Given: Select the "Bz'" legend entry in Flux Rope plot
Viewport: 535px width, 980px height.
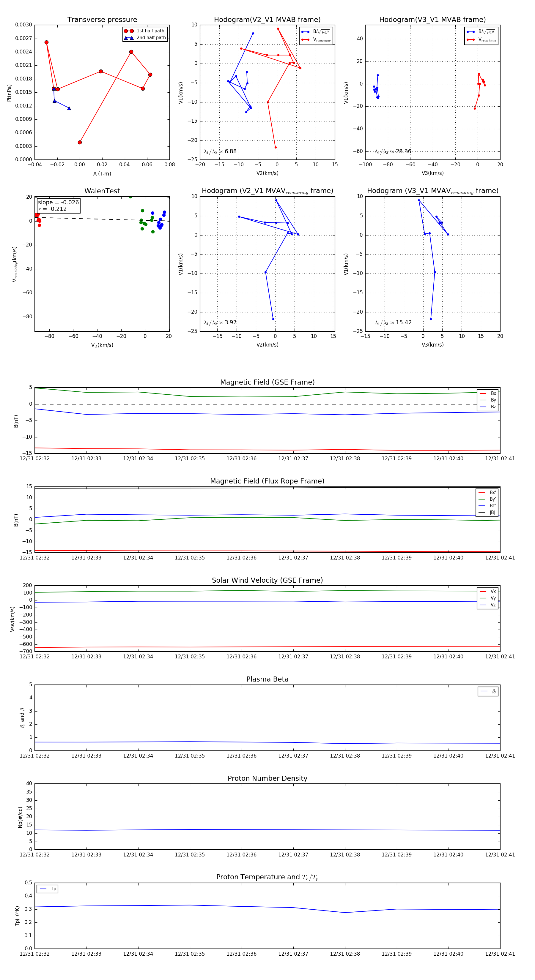Looking at the screenshot, I should pos(487,506).
